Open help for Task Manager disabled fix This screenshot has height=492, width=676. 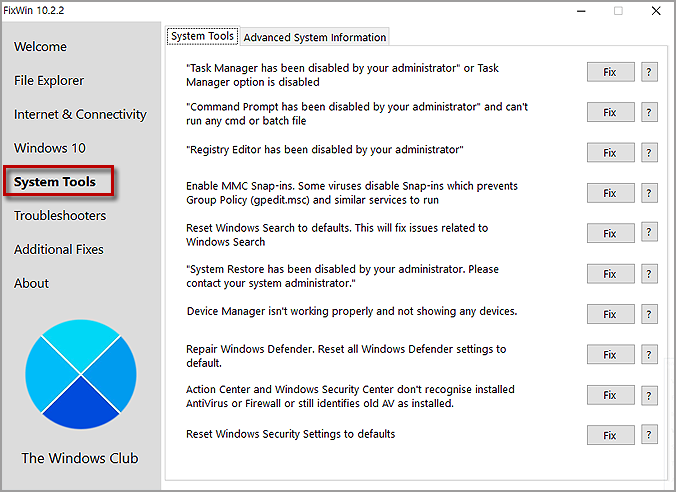[x=649, y=72]
